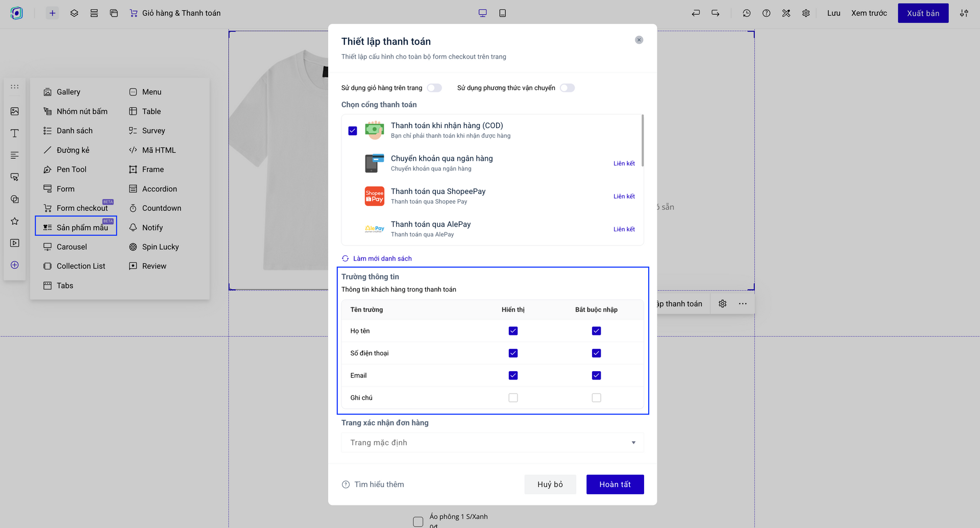The height and width of the screenshot is (528, 980).
Task: Click the undo arrow icon
Action: click(696, 13)
